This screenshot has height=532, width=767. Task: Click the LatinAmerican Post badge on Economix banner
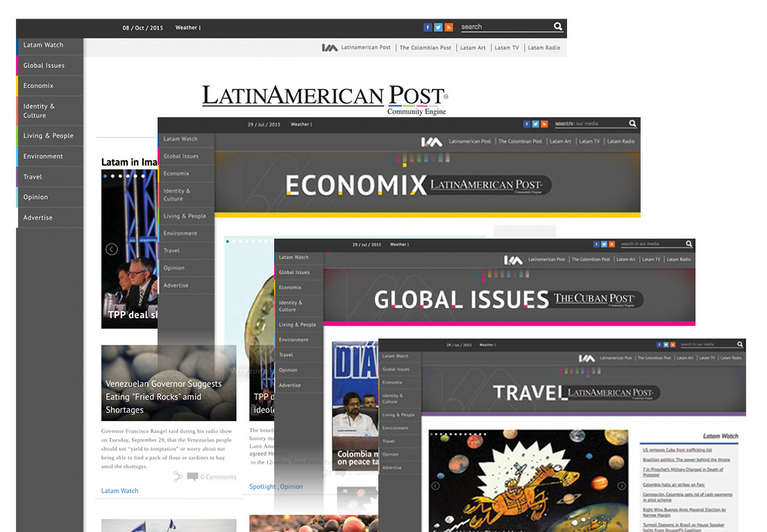489,185
